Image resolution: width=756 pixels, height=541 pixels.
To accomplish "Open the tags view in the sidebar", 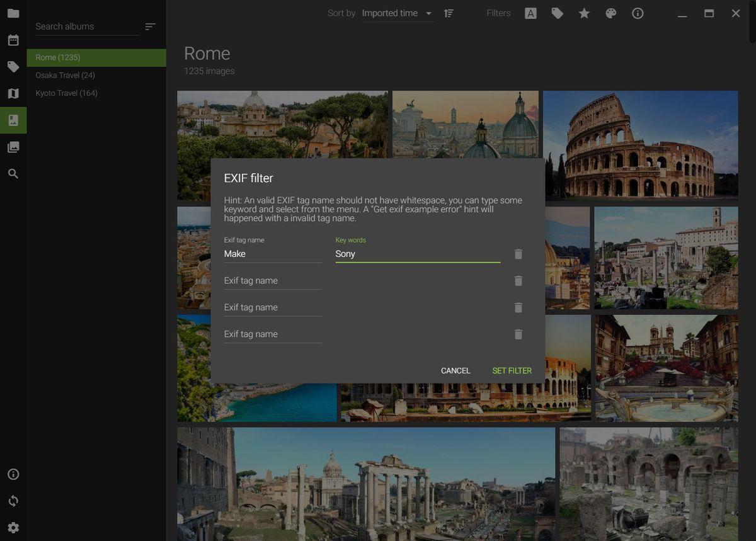I will point(13,67).
